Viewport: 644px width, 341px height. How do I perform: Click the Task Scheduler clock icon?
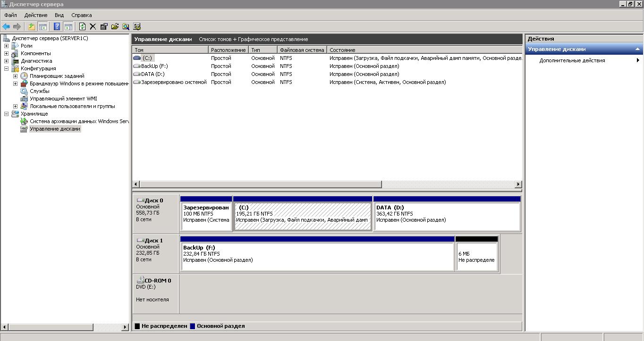click(x=24, y=76)
